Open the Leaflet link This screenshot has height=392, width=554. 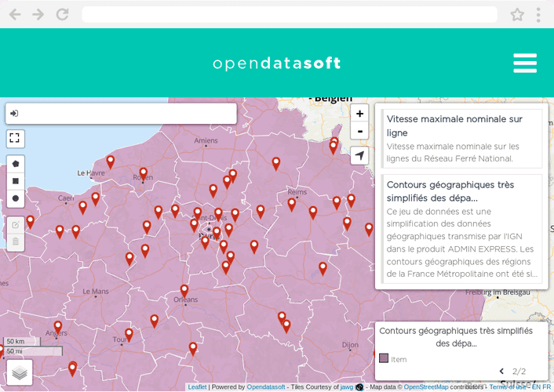[x=197, y=387]
